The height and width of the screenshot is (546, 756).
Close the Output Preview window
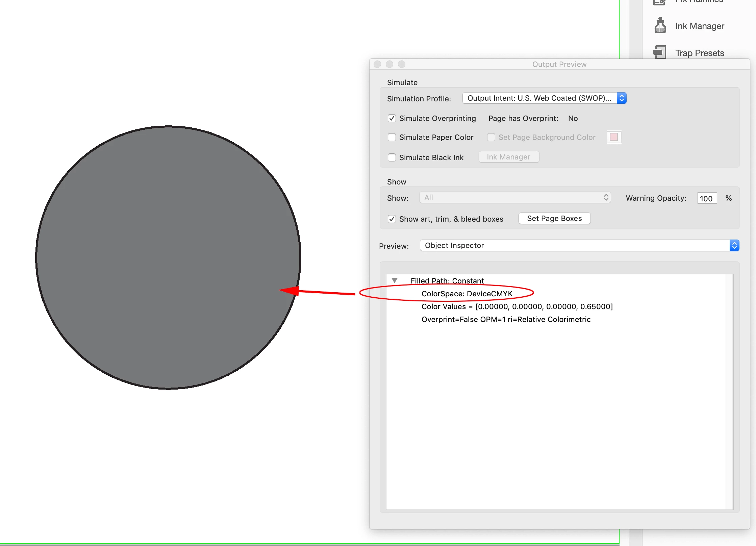point(377,64)
